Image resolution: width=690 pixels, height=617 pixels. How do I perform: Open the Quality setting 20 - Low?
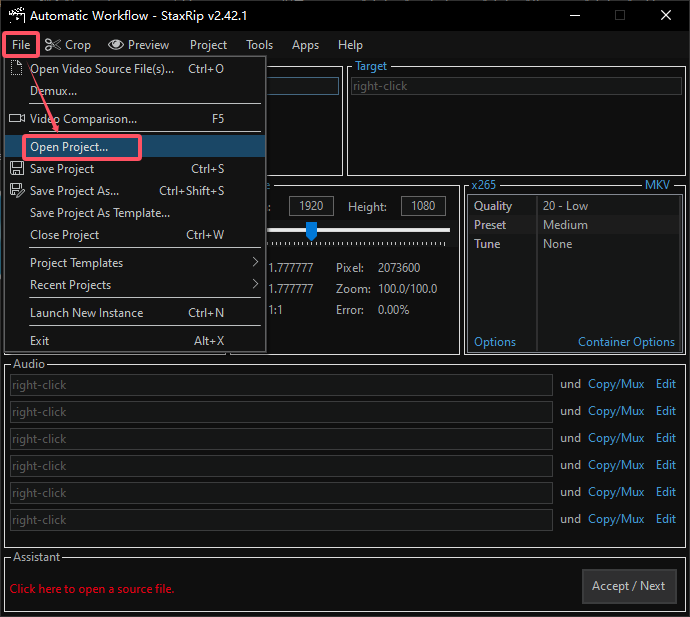(x=565, y=206)
